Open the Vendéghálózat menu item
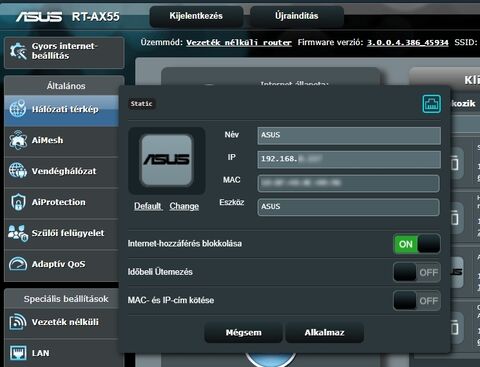 62,171
